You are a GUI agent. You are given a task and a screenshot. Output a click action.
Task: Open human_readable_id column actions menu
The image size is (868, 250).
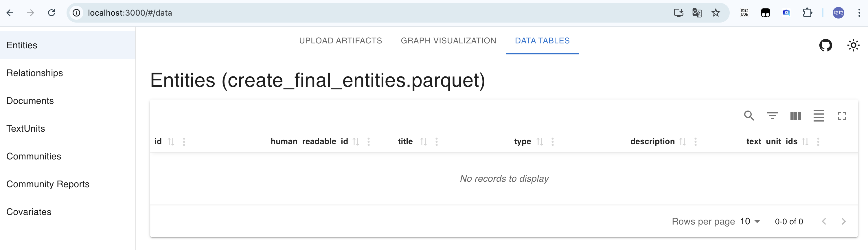[368, 141]
